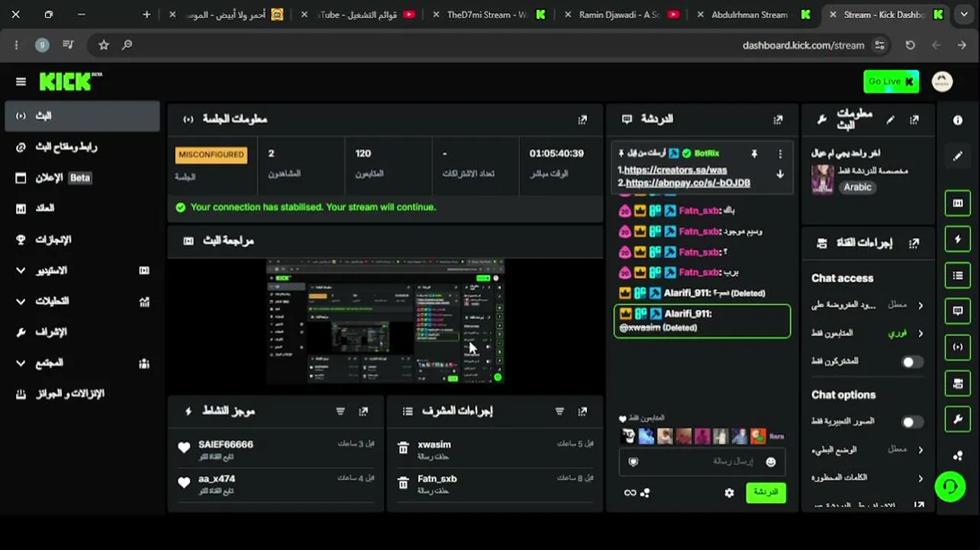This screenshot has height=550, width=980.
Task: Open the browser tab list dropdown
Action: (x=963, y=15)
